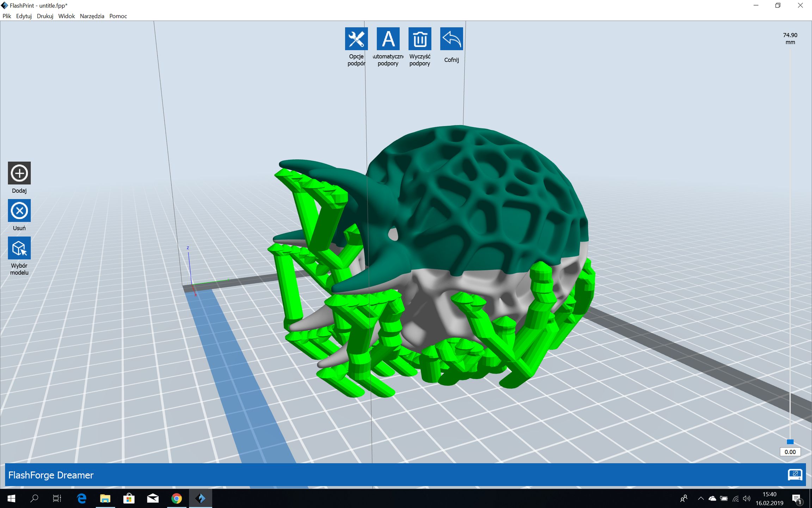Open the printer connection icon in FlashForge Dreamer bar

point(796,475)
